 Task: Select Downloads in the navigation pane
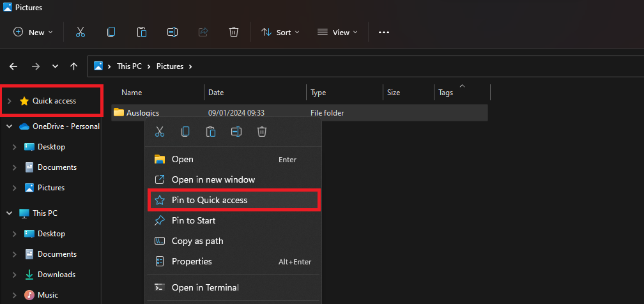click(56, 275)
